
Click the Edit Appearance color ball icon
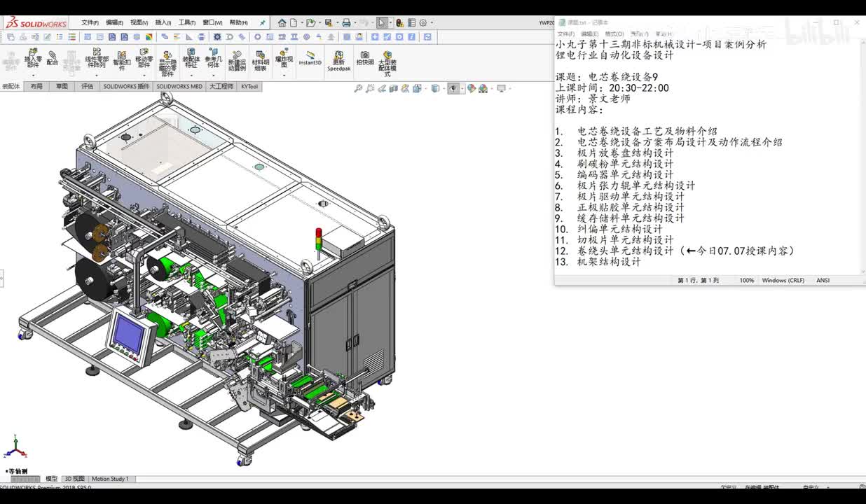point(471,88)
